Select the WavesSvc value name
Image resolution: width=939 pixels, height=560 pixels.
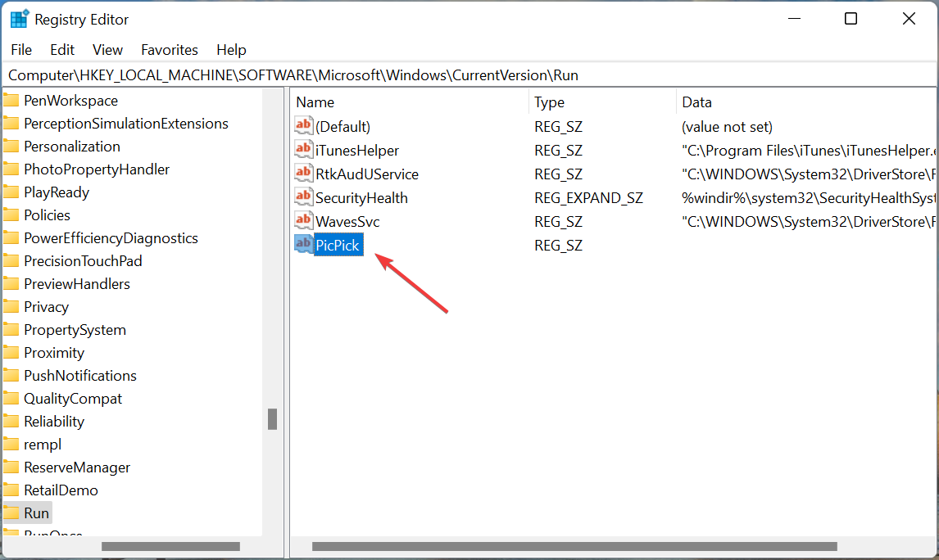click(x=347, y=222)
